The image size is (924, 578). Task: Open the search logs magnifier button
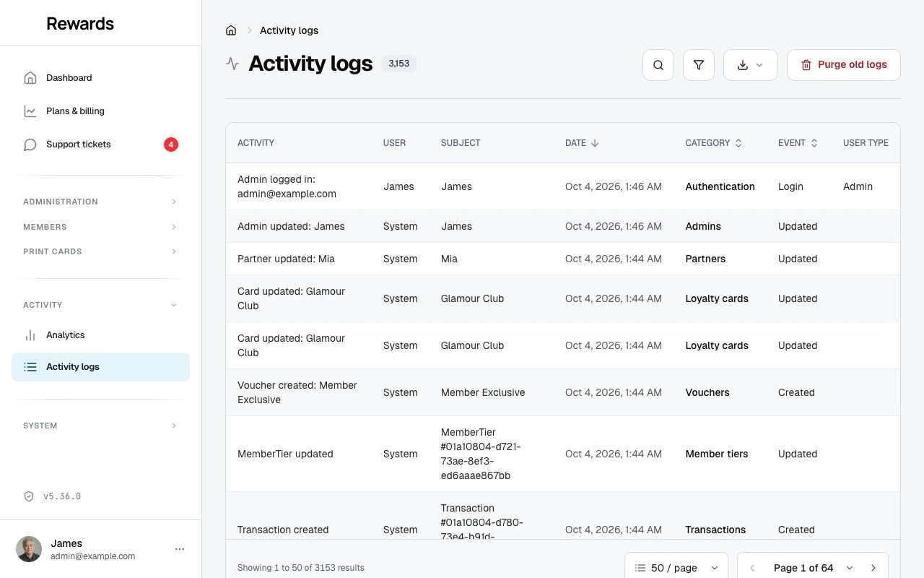click(658, 65)
